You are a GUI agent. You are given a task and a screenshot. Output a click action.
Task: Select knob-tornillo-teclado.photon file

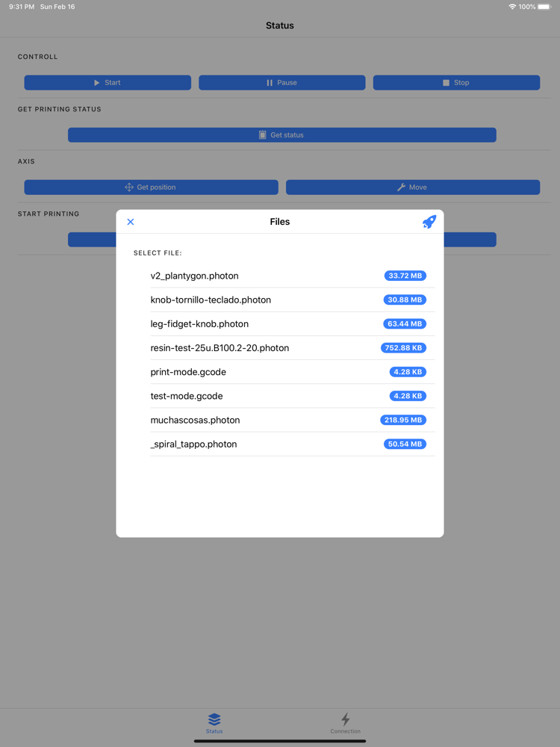point(293,300)
